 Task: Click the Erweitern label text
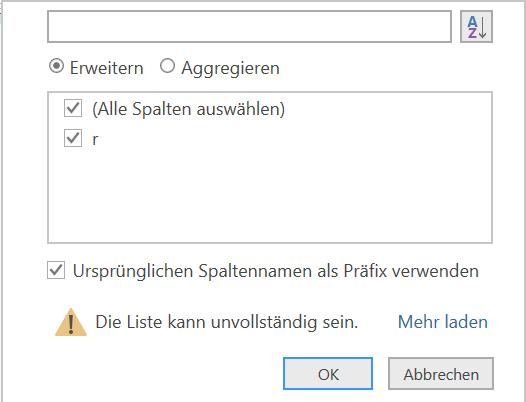pos(107,68)
